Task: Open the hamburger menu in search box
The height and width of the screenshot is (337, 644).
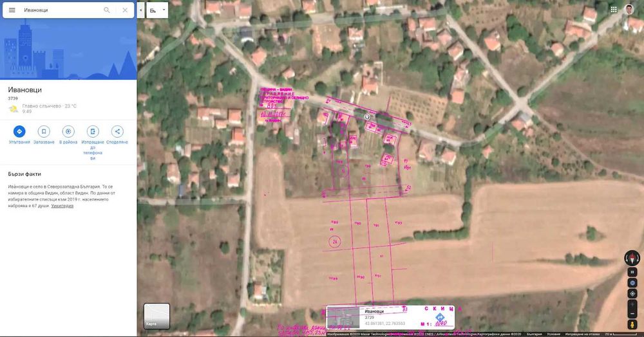Action: click(x=12, y=10)
